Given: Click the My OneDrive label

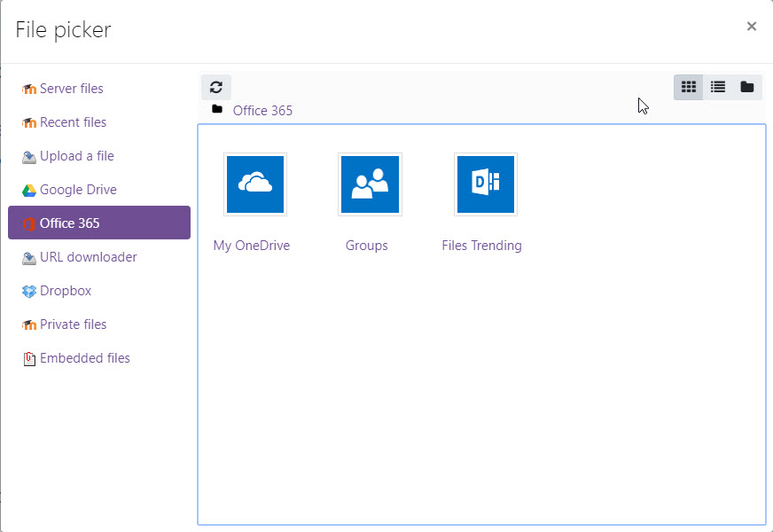Looking at the screenshot, I should pyautogui.click(x=252, y=246).
